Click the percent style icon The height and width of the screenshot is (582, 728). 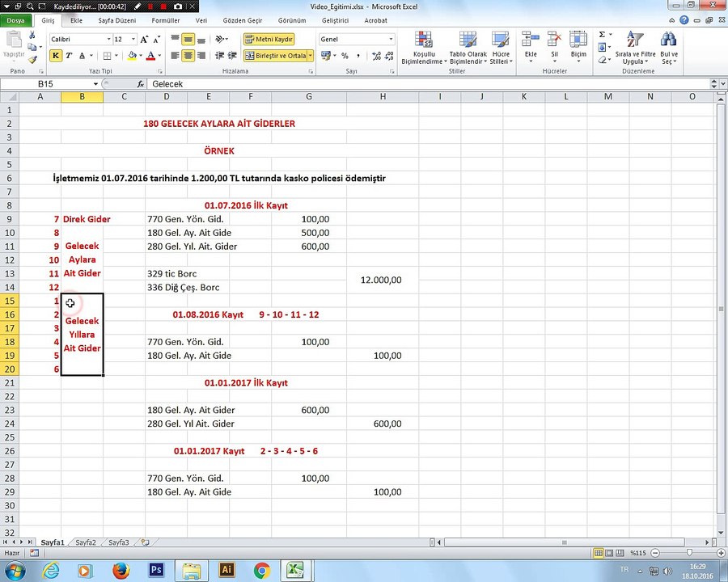click(x=345, y=56)
